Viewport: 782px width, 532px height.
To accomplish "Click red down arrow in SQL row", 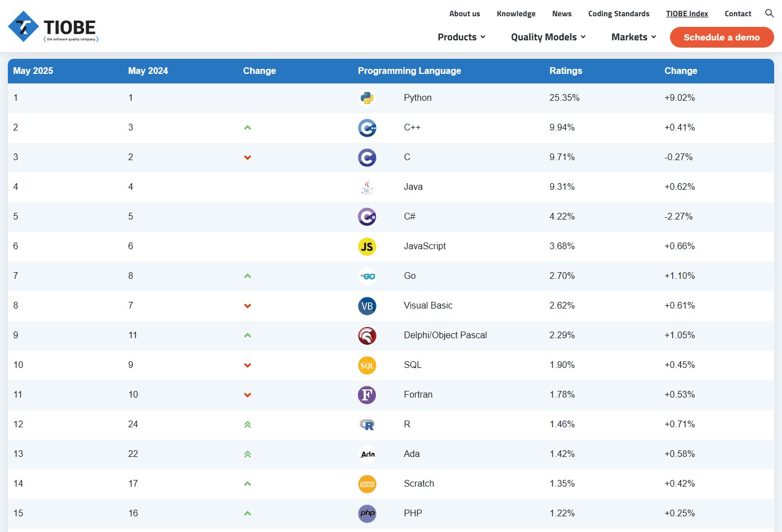I will [248, 365].
